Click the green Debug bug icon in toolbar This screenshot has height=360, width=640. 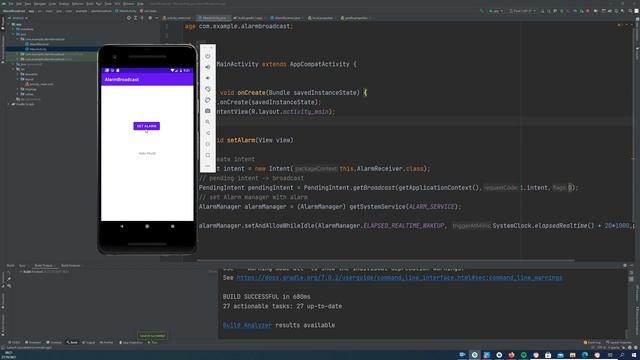click(x=562, y=11)
